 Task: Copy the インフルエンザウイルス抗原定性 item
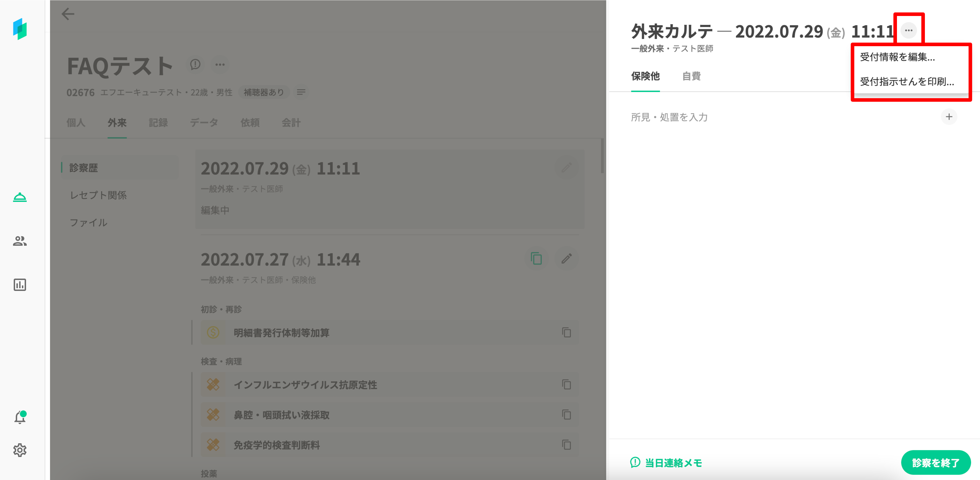tap(567, 385)
